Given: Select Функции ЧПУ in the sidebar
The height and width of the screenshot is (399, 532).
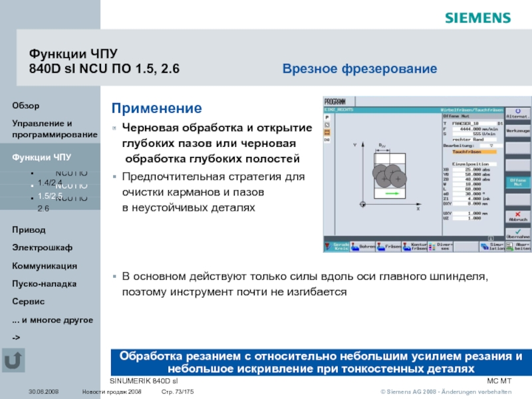Looking at the screenshot, I should [41, 158].
